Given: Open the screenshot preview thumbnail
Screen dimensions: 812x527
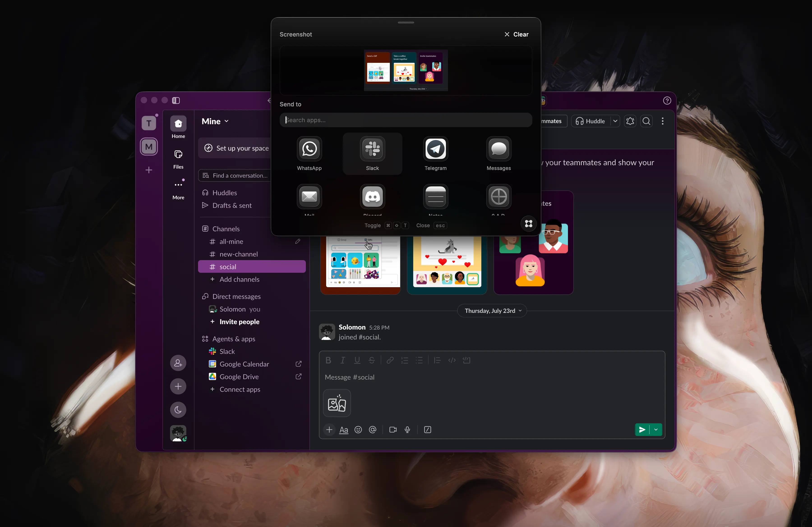Looking at the screenshot, I should [406, 70].
